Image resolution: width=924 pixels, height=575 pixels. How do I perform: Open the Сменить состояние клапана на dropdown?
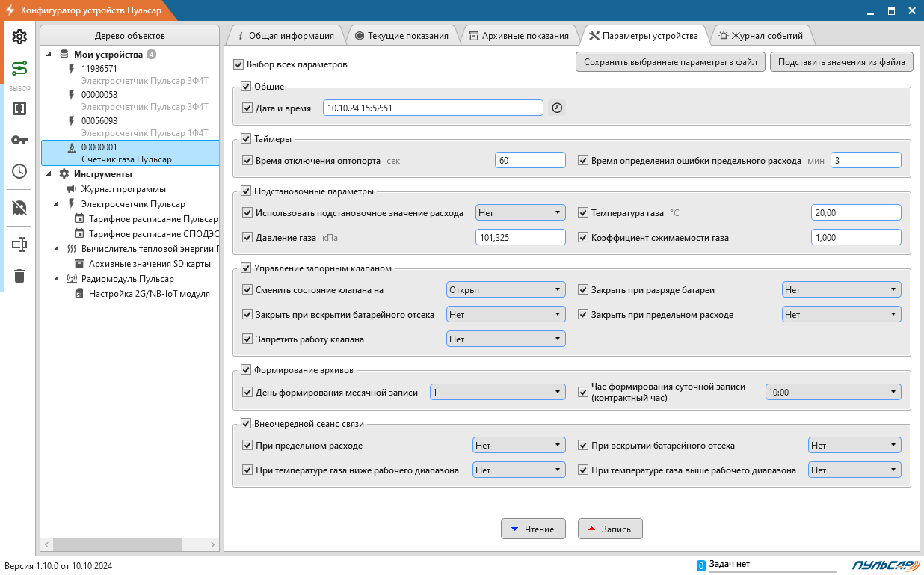[505, 290]
